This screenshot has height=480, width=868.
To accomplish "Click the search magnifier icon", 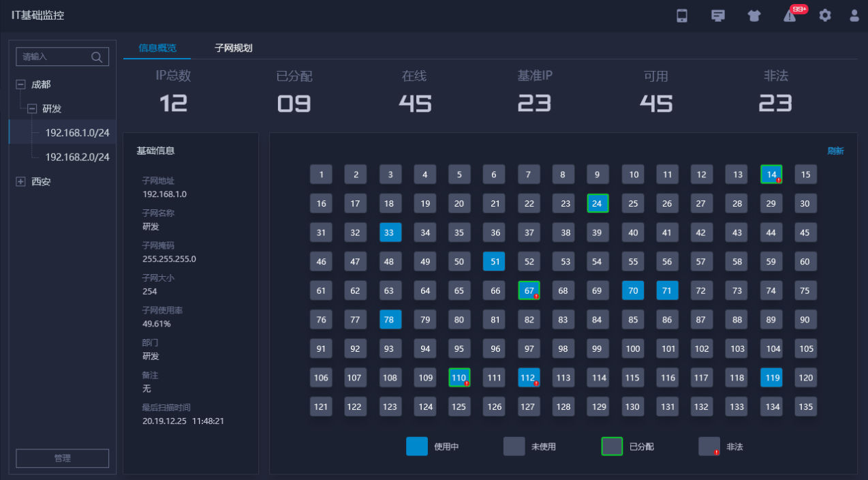I will 97,57.
